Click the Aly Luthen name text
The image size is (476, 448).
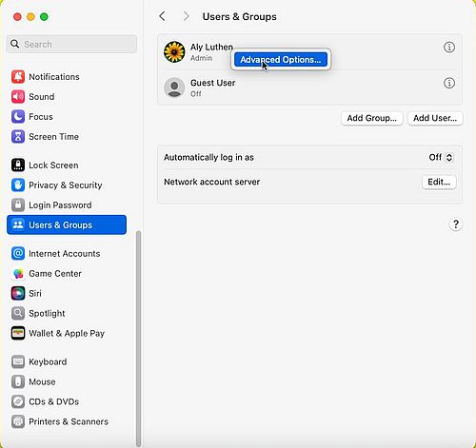point(211,47)
